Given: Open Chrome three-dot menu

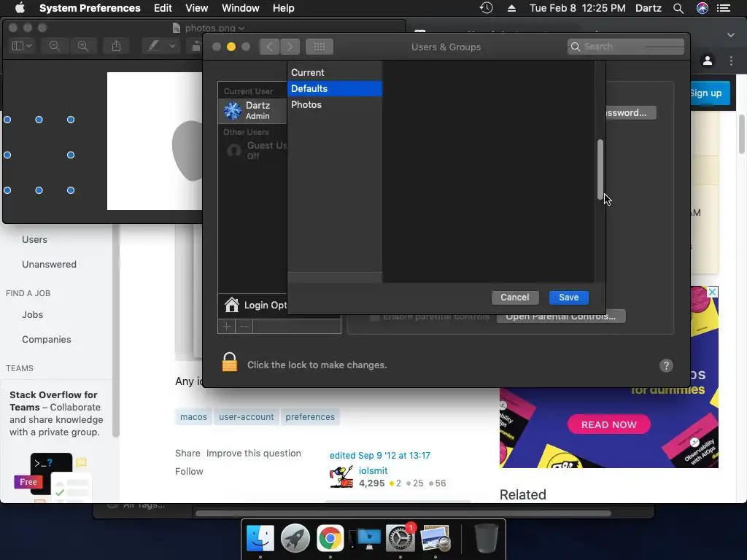Looking at the screenshot, I should [x=731, y=61].
